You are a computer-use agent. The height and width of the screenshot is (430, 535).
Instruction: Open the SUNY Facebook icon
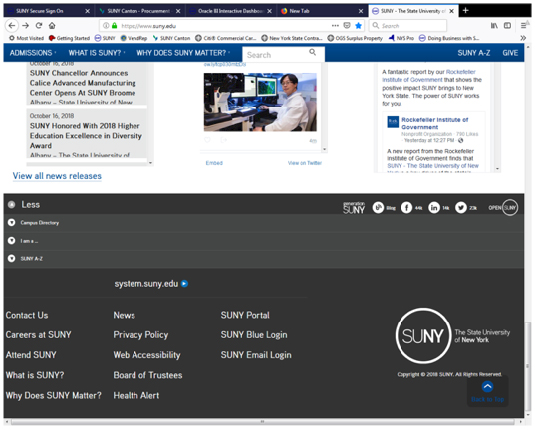[x=406, y=207]
